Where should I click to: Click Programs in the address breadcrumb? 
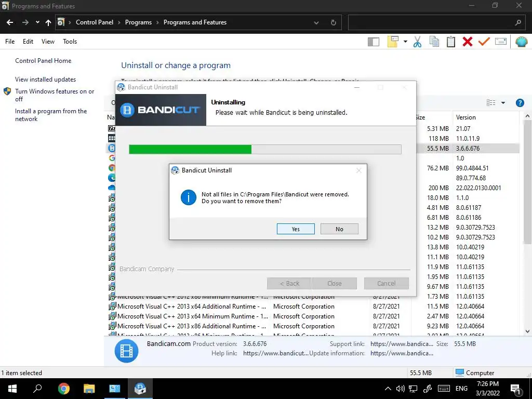coord(138,22)
